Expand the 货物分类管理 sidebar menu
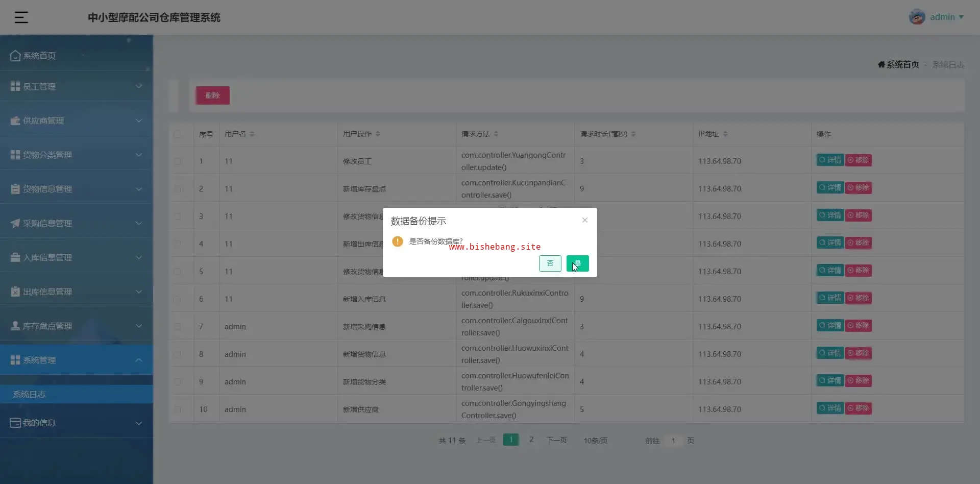 tap(77, 155)
